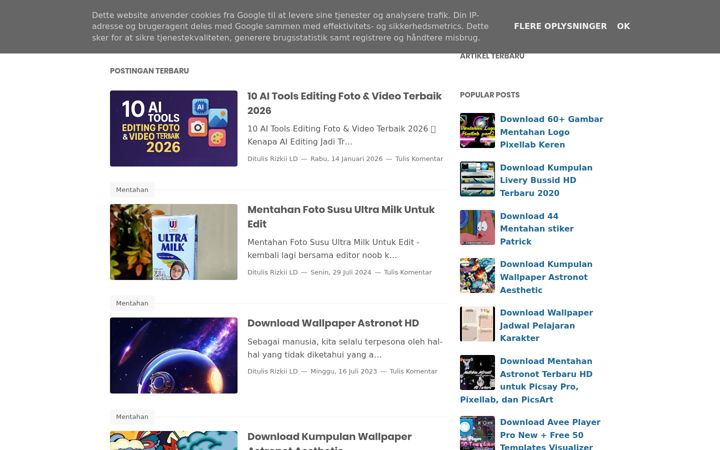The width and height of the screenshot is (720, 450).
Task: Open the Wallpaper Astronot HD thumbnail image
Action: [x=174, y=355]
